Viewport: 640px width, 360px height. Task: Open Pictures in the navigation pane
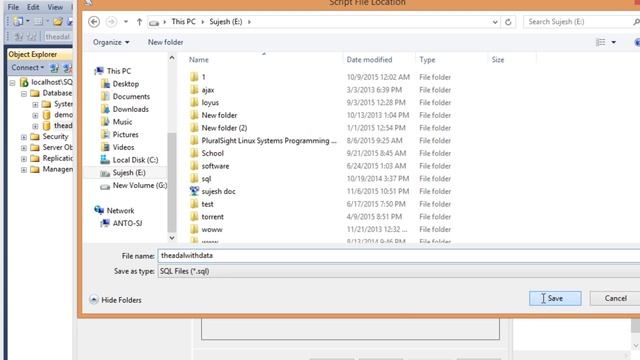point(125,134)
